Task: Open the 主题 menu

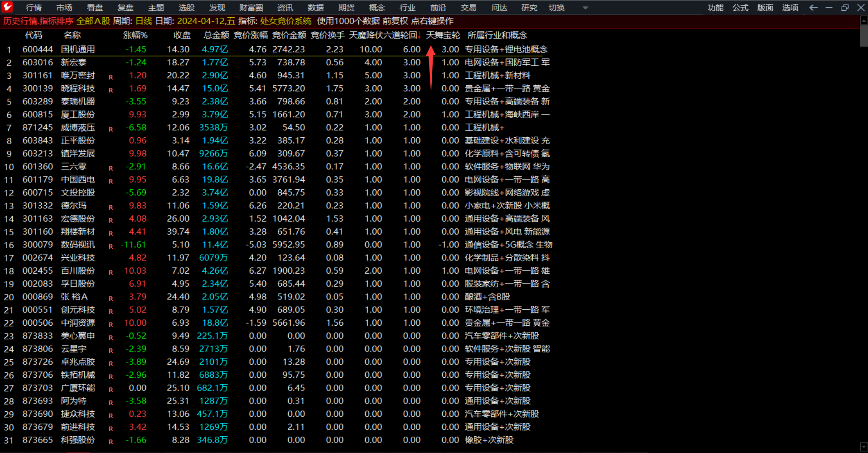Action: coord(156,8)
